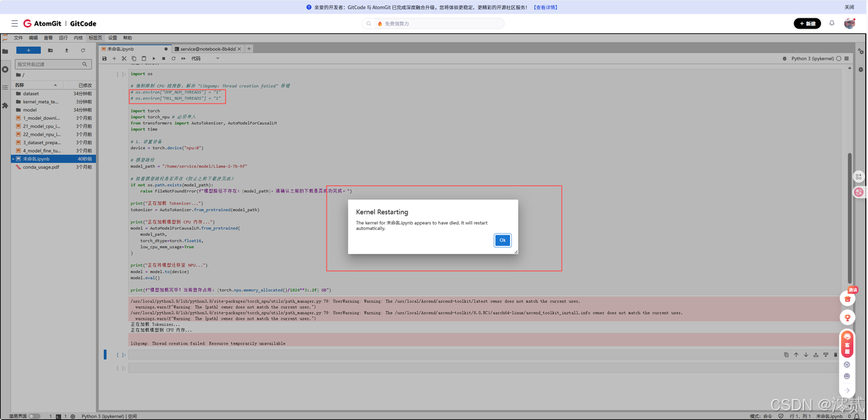
Task: Click the red 客服 support button
Action: (847, 344)
